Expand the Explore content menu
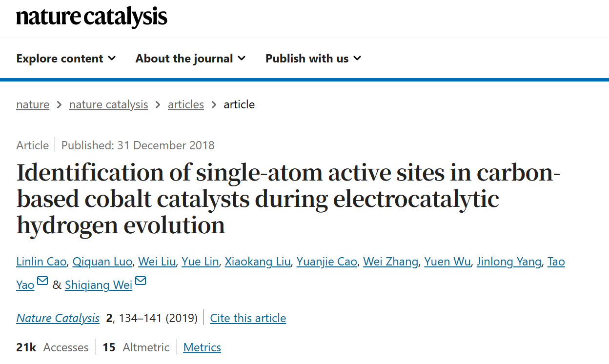Image resolution: width=609 pixels, height=364 pixels. 66,59
